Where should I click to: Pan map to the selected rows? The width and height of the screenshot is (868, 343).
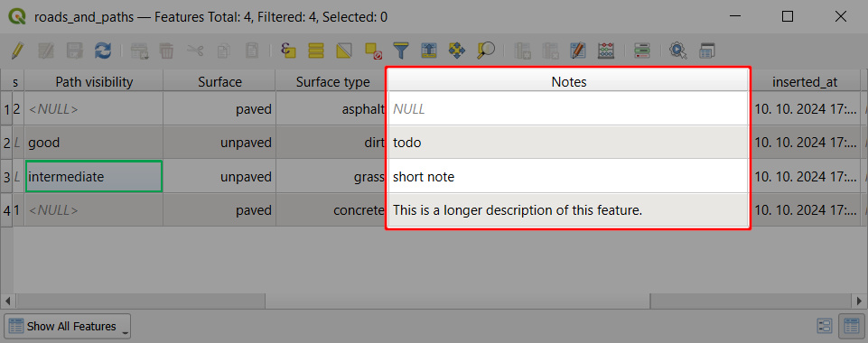(457, 51)
